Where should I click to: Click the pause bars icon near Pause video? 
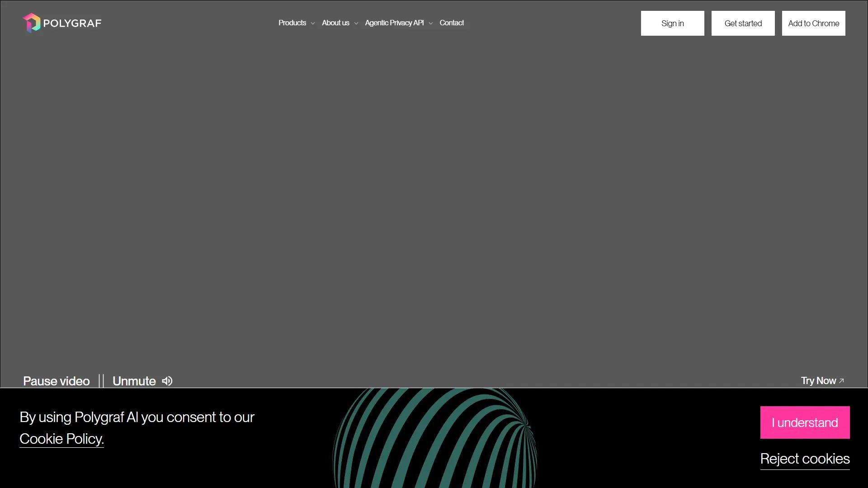100,381
